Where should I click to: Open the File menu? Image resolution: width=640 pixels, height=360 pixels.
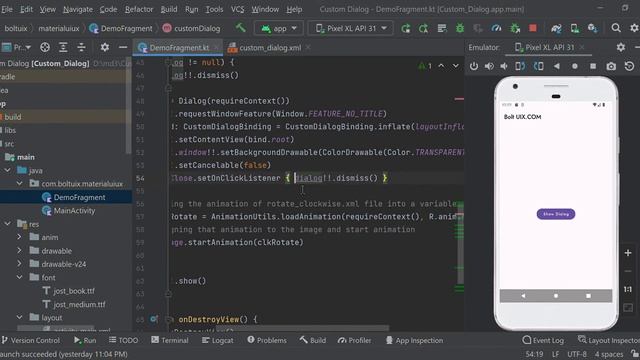(x=7, y=9)
